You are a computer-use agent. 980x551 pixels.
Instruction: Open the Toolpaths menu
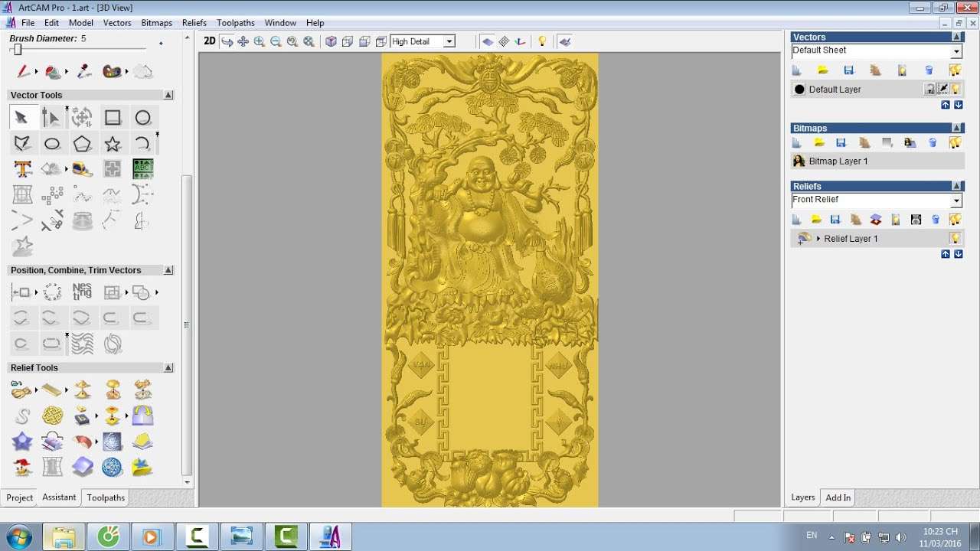point(236,23)
